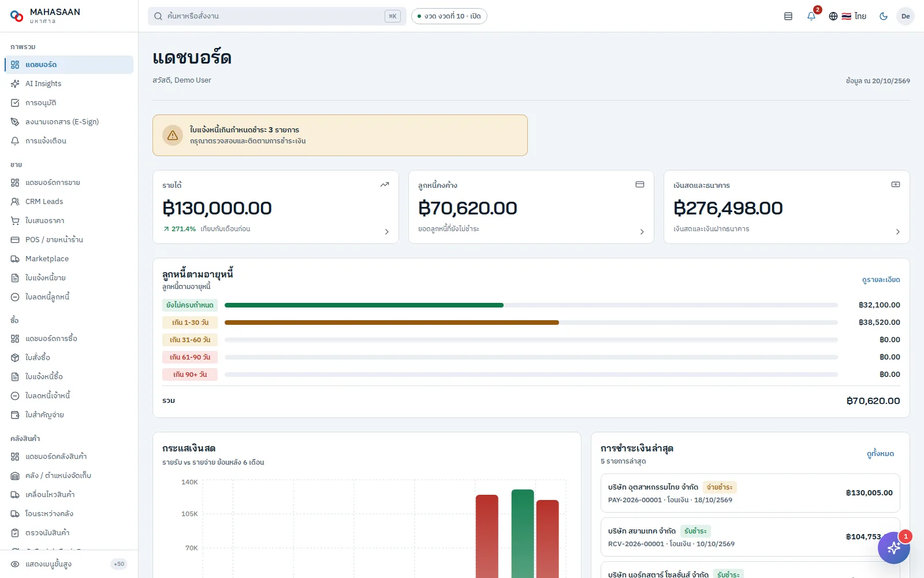Image resolution: width=924 pixels, height=578 pixels.
Task: Open ใบลดหนี้ลูกหนี้ credit note item
Action: [x=69, y=297]
